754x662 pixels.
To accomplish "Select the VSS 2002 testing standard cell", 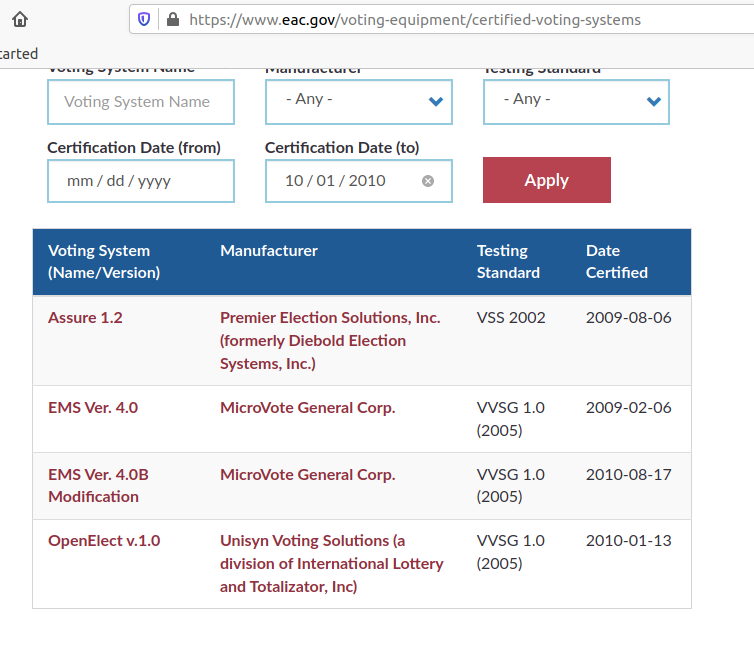I will pos(511,318).
